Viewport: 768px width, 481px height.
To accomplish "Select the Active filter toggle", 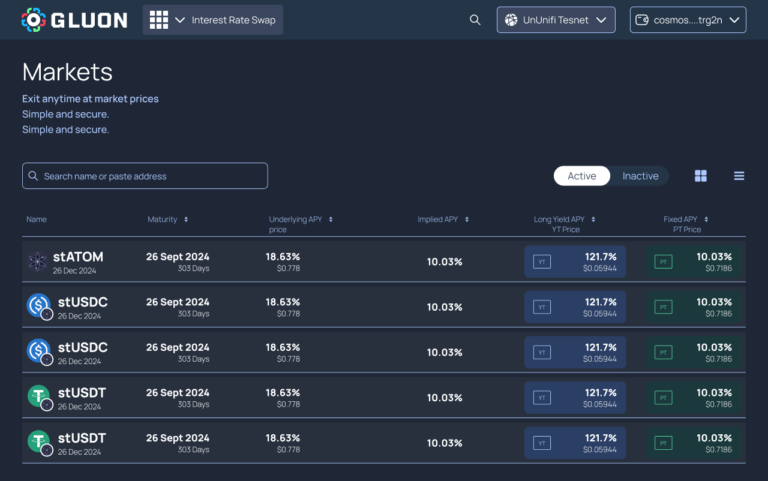I will click(582, 176).
